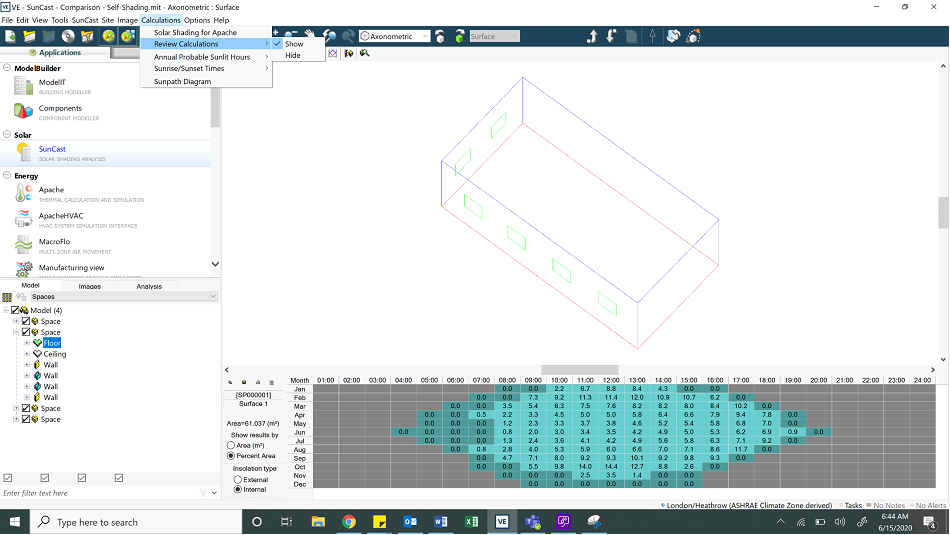
Task: Click the Sunpath Diagram menu entry
Action: click(x=183, y=82)
